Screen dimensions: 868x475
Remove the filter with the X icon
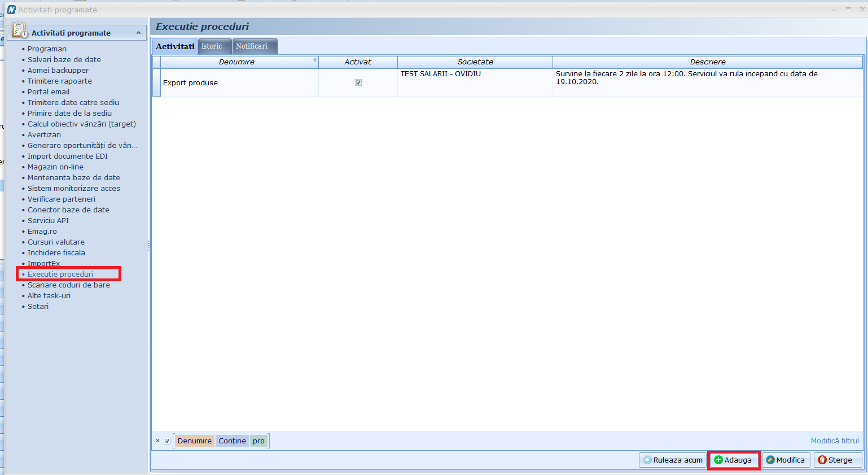(x=157, y=441)
